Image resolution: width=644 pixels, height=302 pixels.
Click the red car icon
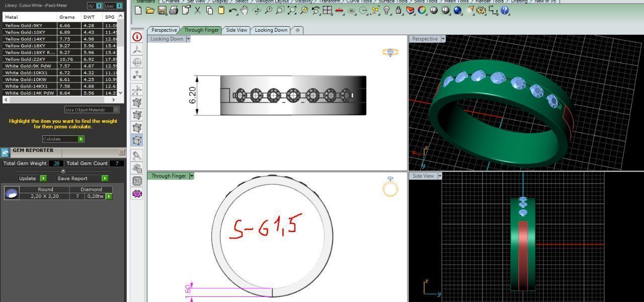tap(340, 10)
